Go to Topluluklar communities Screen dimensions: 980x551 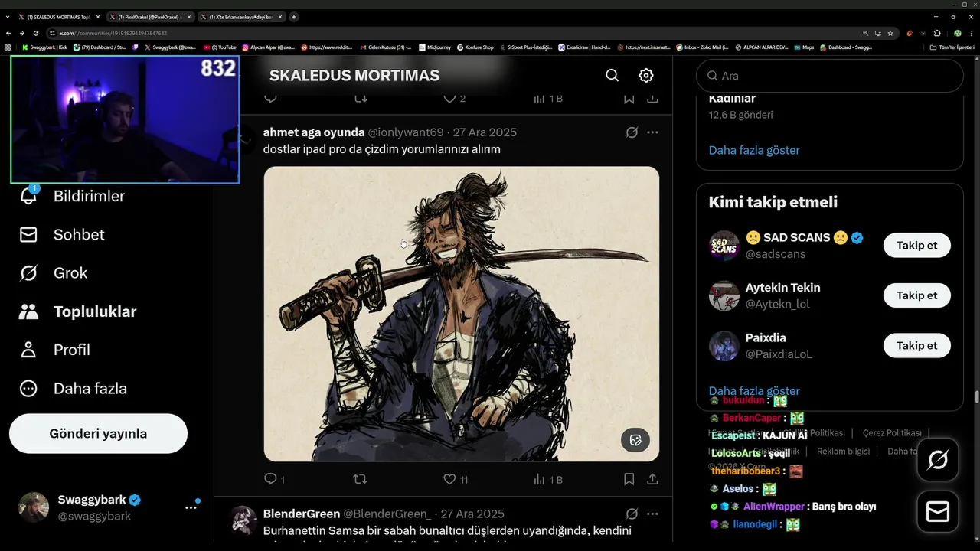pyautogui.click(x=78, y=311)
